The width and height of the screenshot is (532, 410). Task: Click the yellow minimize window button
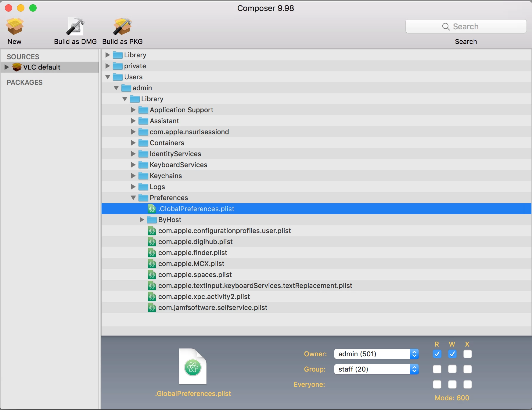pyautogui.click(x=21, y=8)
